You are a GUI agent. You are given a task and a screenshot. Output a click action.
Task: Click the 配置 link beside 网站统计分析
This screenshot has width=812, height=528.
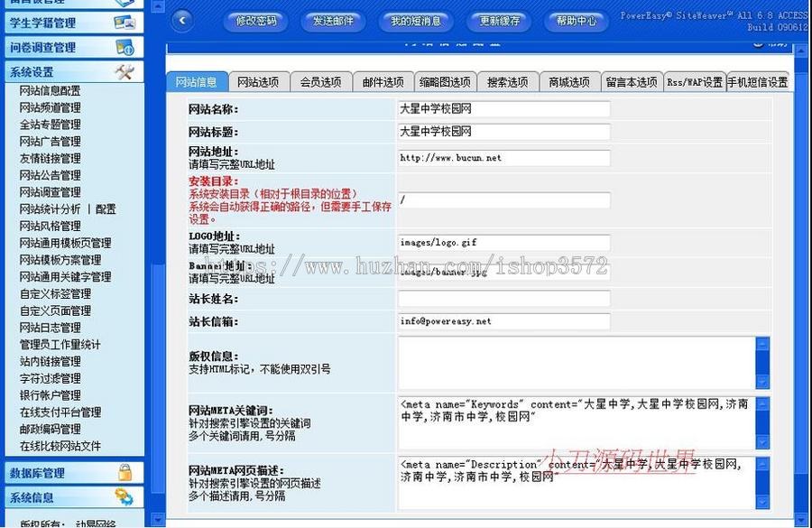[x=106, y=209]
